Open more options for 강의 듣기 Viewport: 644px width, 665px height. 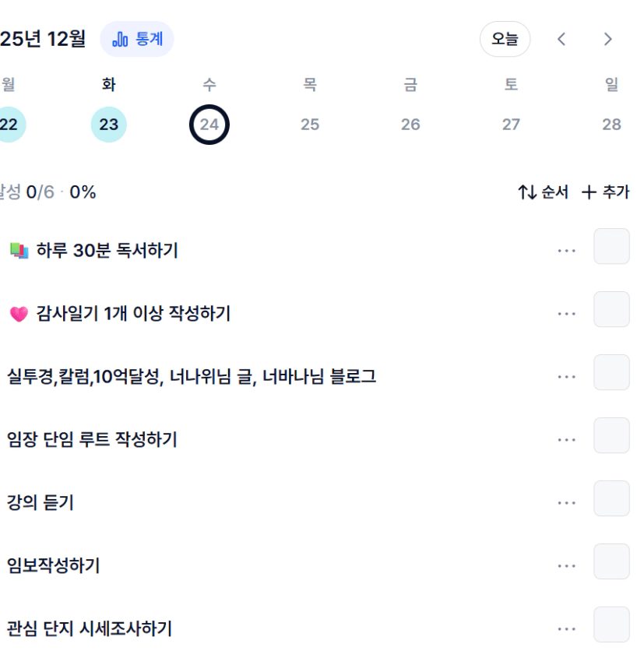tap(567, 503)
